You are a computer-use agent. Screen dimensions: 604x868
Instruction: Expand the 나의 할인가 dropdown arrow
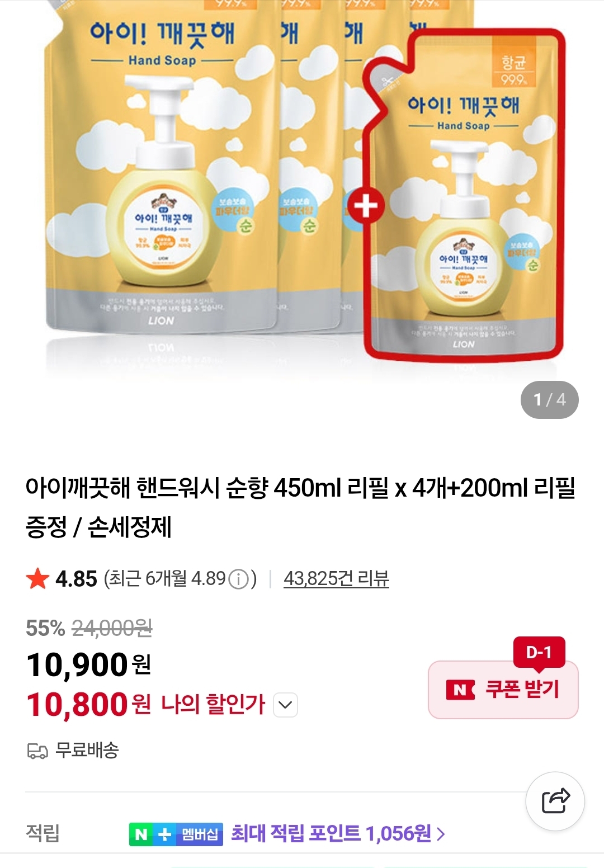tap(285, 705)
